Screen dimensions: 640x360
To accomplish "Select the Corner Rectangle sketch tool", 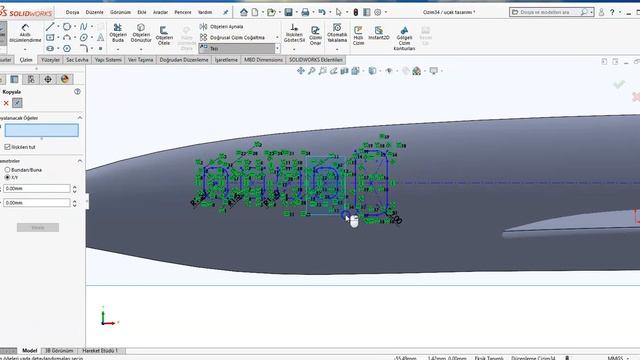I will [50, 38].
